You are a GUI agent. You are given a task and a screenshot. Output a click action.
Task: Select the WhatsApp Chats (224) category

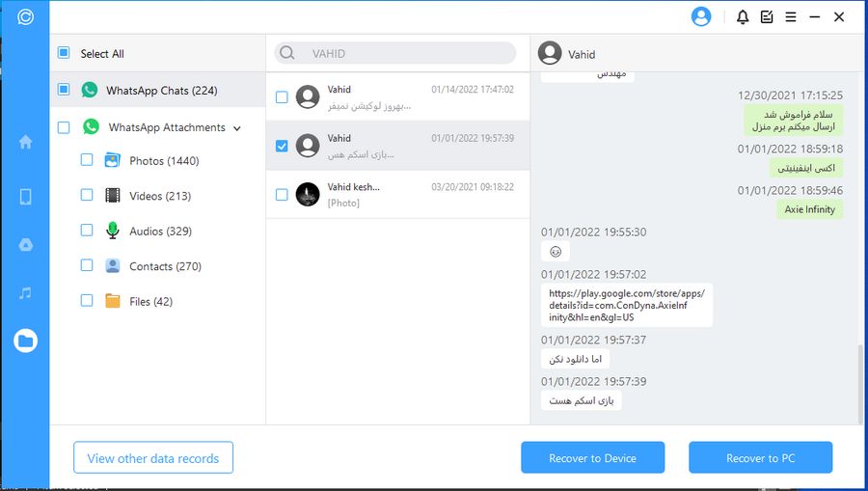click(161, 90)
